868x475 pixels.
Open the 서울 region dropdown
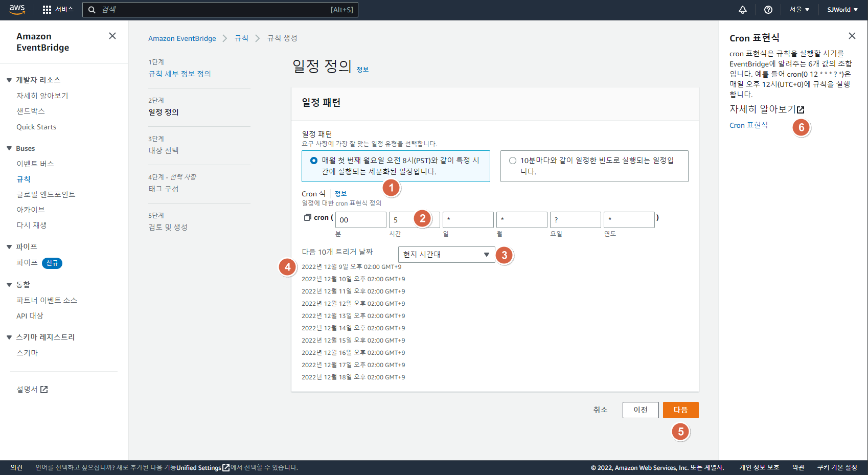coord(800,10)
